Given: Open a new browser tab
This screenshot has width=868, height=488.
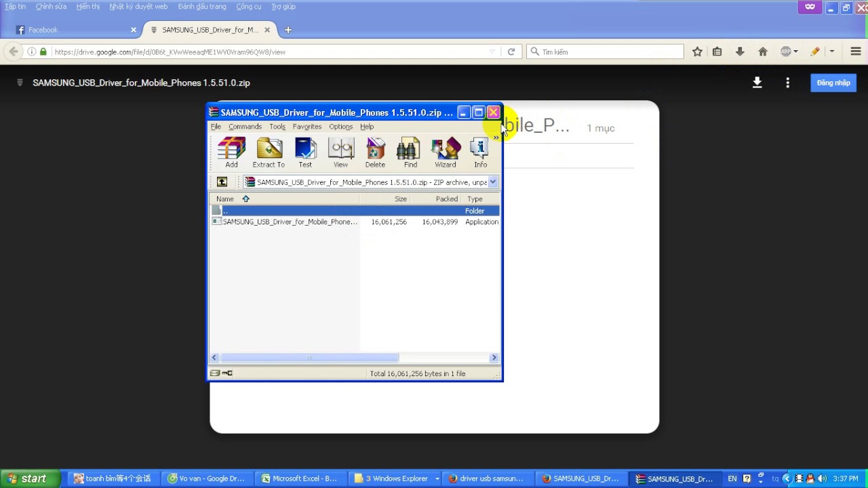Looking at the screenshot, I should (x=288, y=30).
